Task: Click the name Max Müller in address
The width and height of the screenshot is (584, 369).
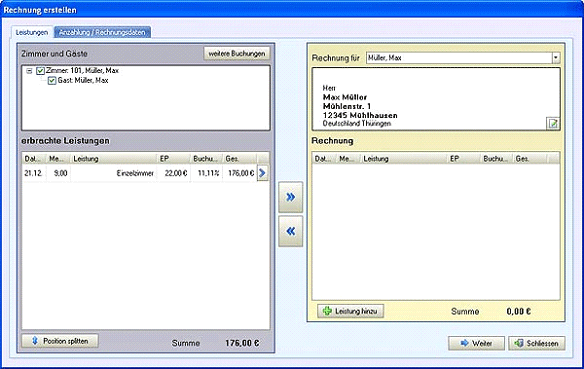Action: tap(345, 98)
